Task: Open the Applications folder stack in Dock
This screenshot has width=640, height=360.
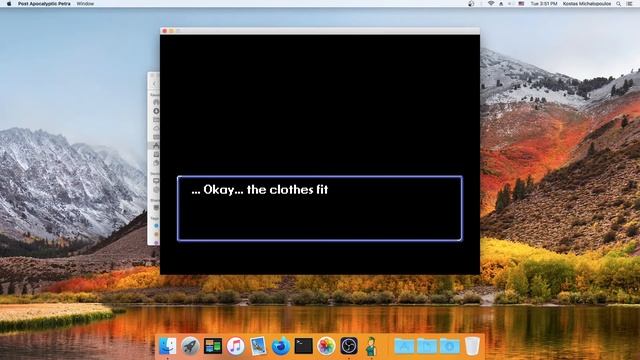Action: click(404, 346)
